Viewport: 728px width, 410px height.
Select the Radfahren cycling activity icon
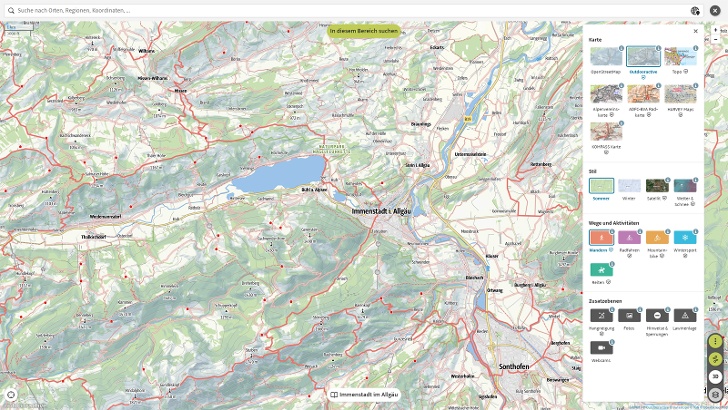pyautogui.click(x=629, y=238)
